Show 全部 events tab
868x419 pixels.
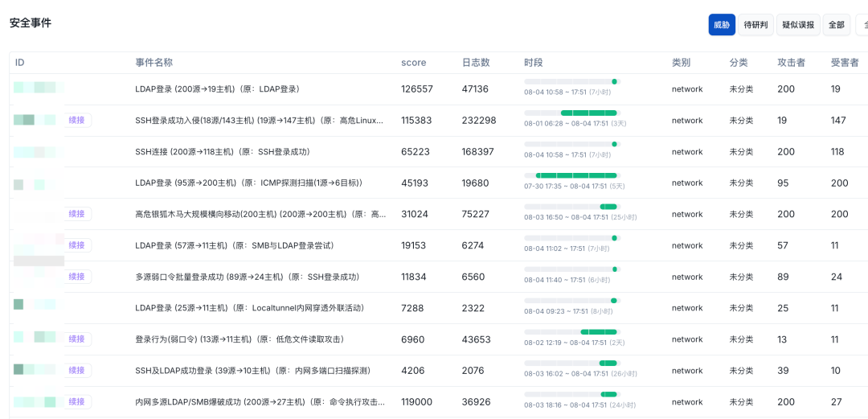pos(837,25)
